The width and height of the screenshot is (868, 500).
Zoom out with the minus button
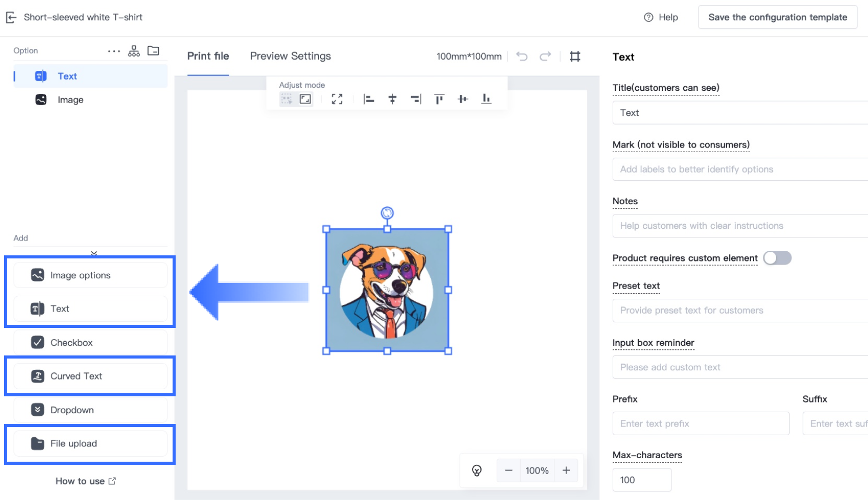(509, 470)
